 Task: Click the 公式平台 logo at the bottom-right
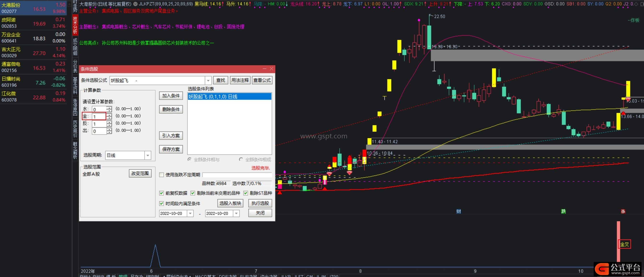618,269
